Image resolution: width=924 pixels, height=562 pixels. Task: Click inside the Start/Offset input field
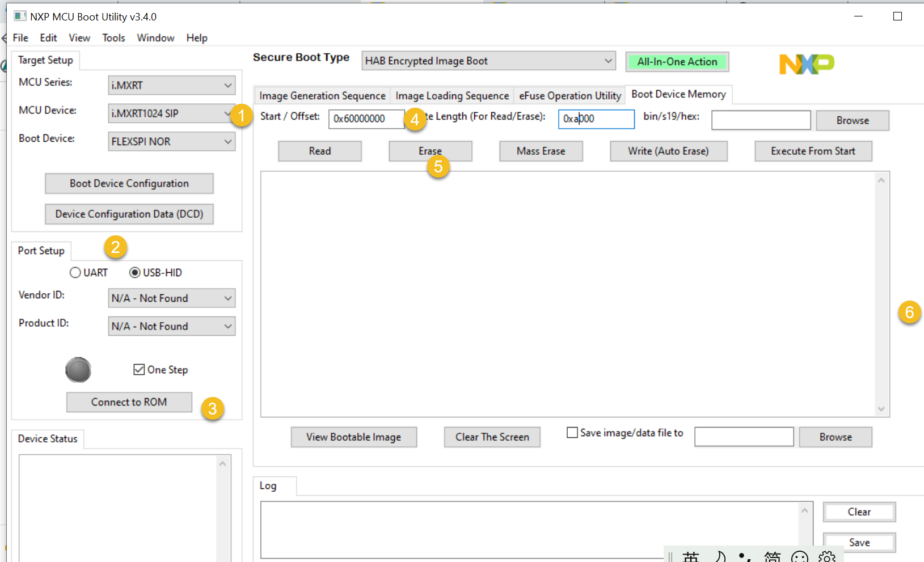point(366,119)
